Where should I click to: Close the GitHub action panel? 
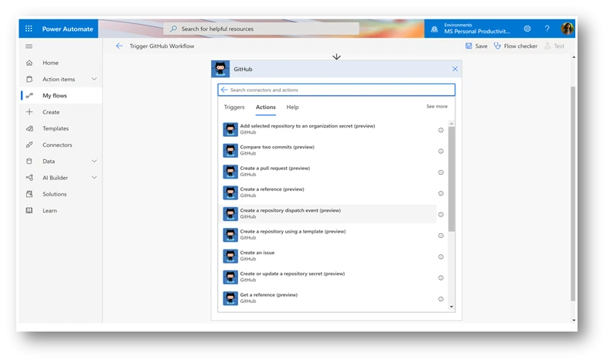click(455, 69)
